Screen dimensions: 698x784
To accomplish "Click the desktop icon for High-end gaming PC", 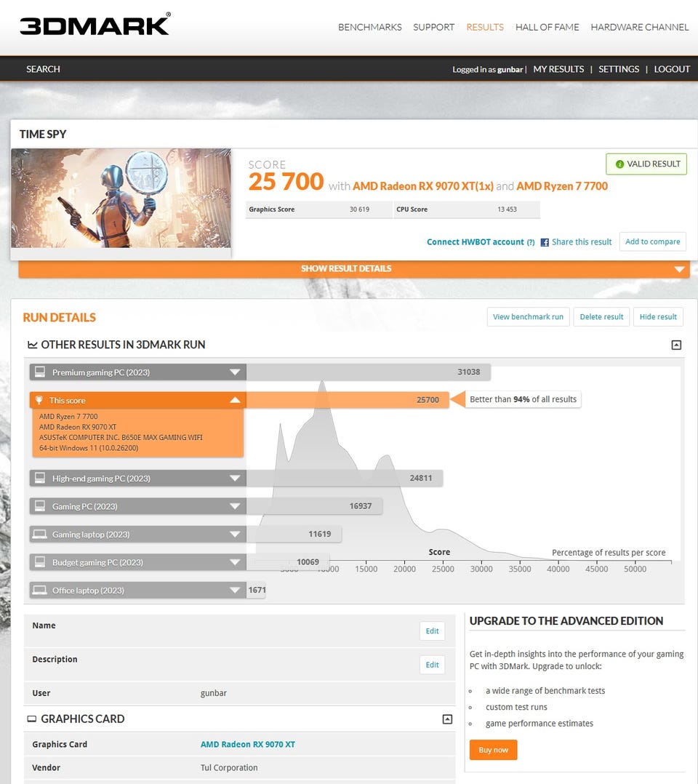I will coord(40,478).
